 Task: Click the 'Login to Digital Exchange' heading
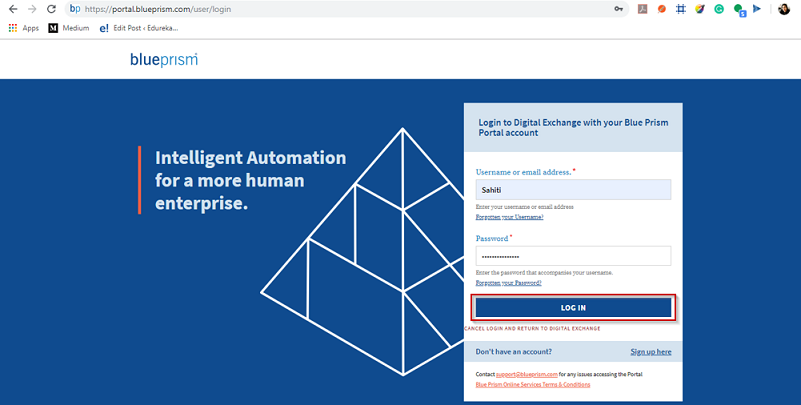[x=573, y=128]
